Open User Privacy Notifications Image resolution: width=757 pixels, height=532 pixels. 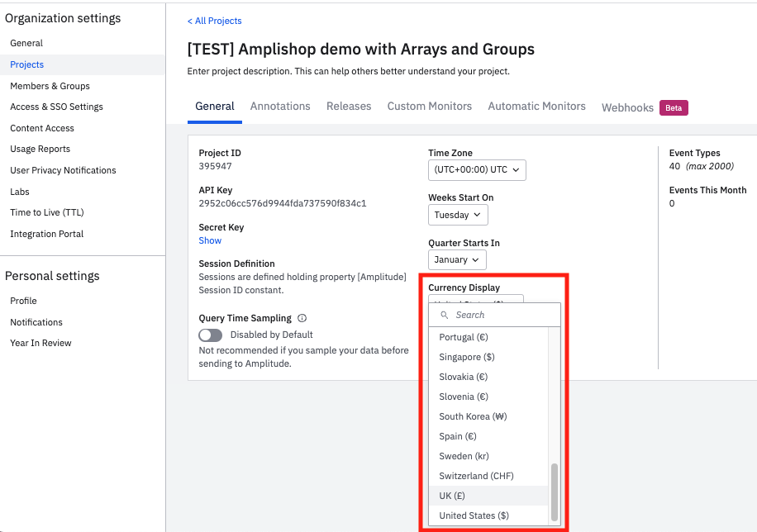[x=63, y=170]
